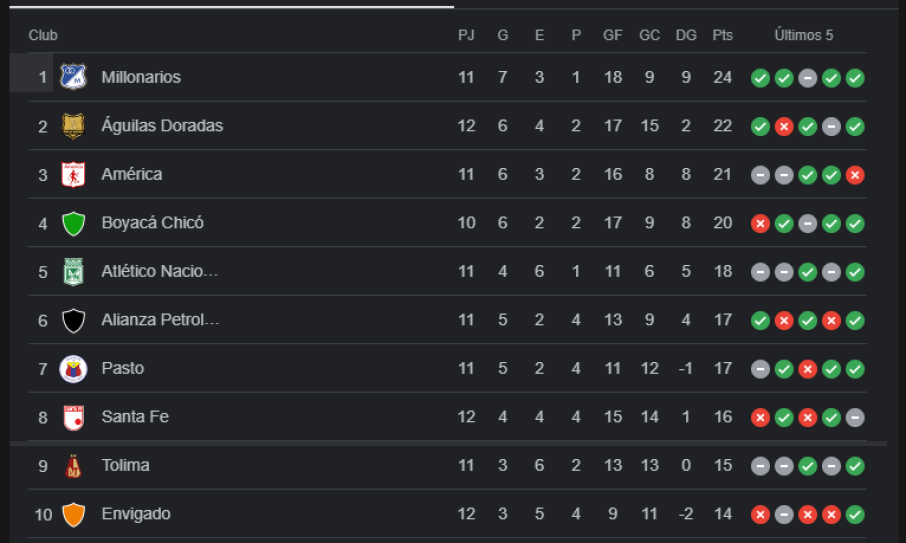Click the Últimos 5 column header
906x543 pixels.
(x=804, y=35)
